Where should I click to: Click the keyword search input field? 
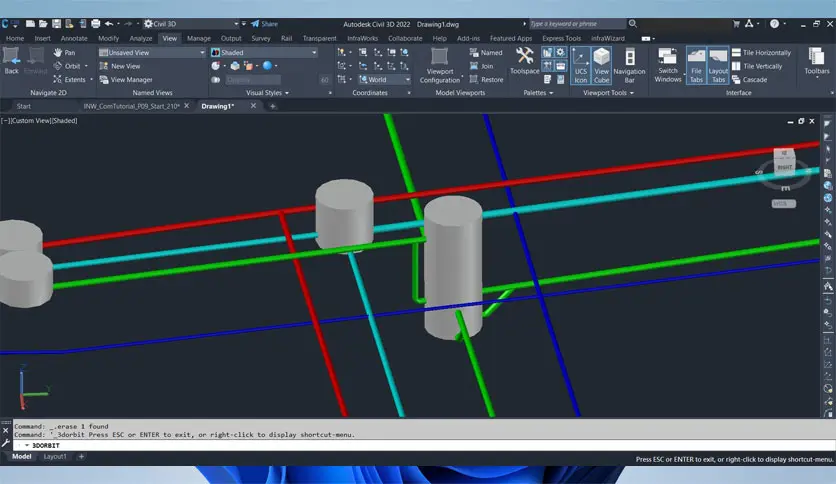coord(577,23)
